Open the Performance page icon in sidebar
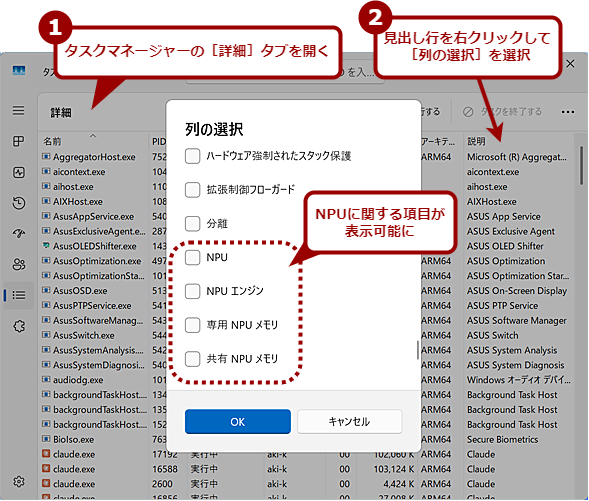589x501 pixels. pos(19,172)
